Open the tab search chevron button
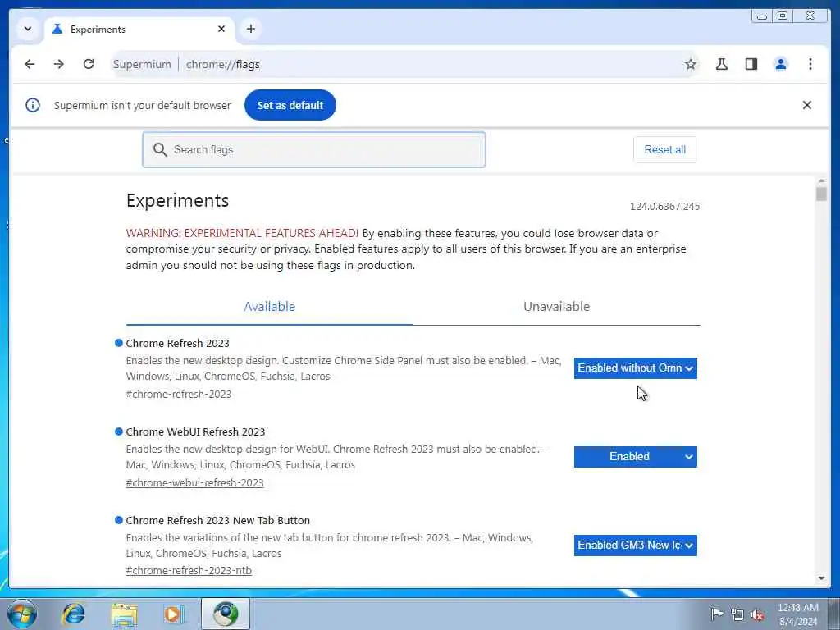The width and height of the screenshot is (840, 630). click(28, 29)
